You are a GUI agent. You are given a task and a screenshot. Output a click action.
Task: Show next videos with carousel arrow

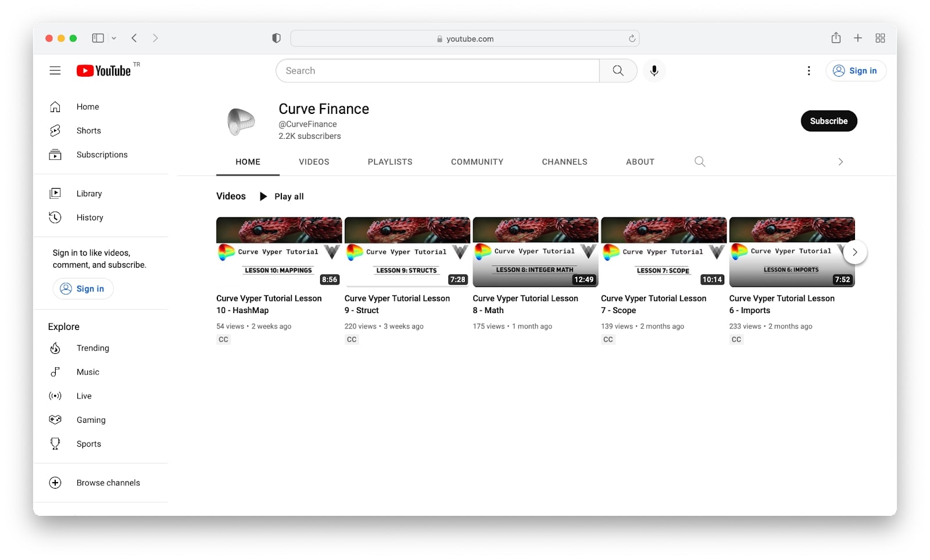[854, 252]
